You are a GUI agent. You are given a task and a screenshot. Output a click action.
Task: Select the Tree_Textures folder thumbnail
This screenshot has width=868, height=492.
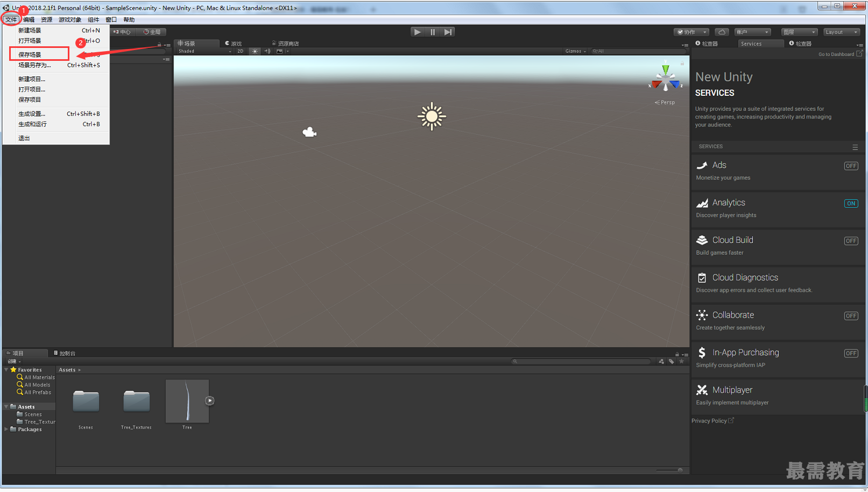point(136,402)
